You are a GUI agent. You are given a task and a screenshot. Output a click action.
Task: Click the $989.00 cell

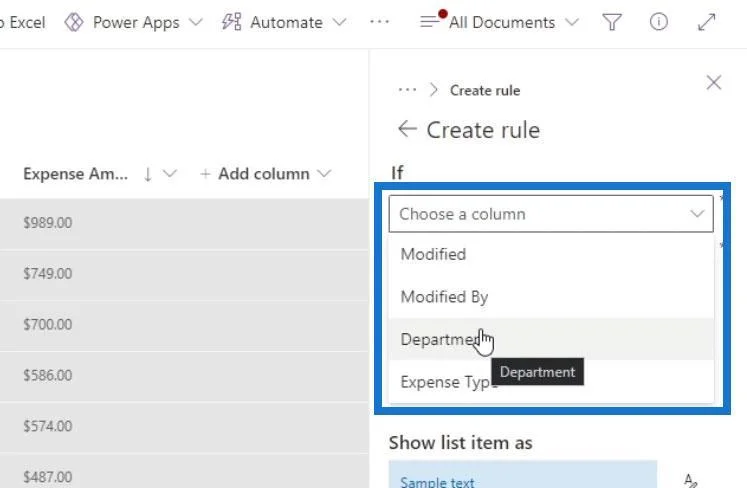48,223
